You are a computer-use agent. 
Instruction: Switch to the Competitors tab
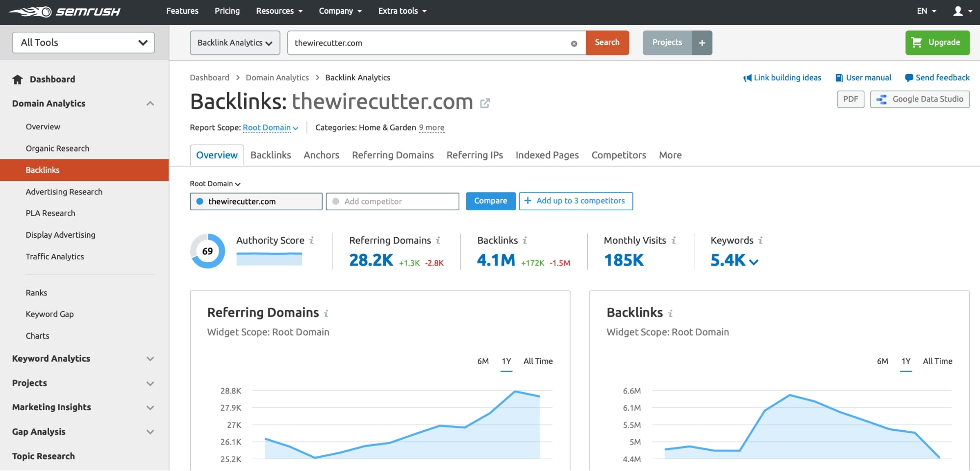619,155
